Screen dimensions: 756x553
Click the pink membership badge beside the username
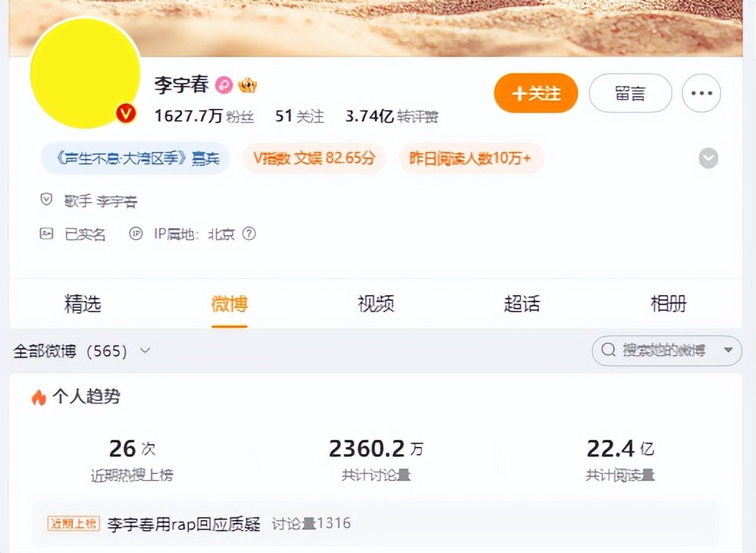223,85
